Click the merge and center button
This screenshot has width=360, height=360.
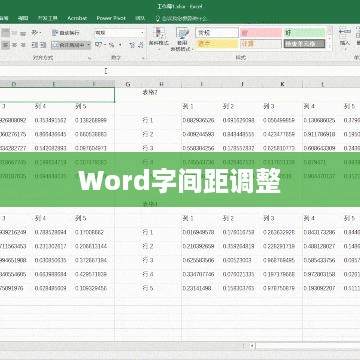(x=68, y=45)
